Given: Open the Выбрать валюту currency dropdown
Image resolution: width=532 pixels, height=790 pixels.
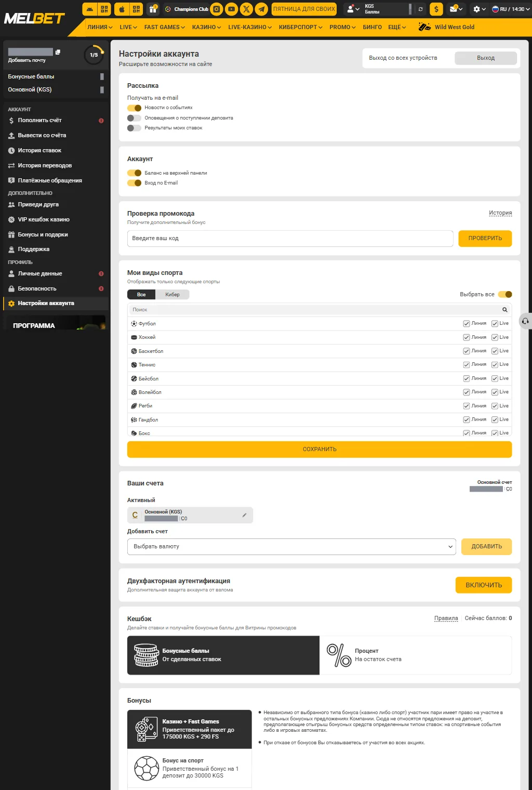Looking at the screenshot, I should 291,546.
